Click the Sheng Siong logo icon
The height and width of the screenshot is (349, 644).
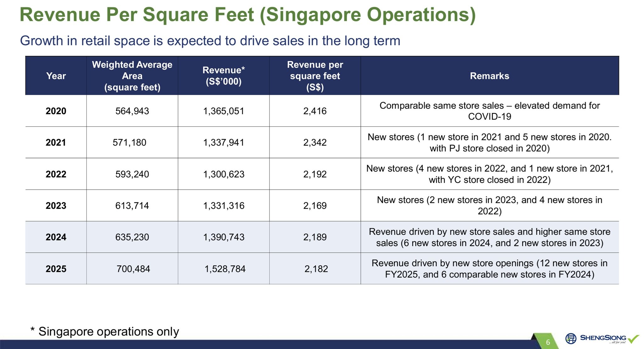click(570, 339)
